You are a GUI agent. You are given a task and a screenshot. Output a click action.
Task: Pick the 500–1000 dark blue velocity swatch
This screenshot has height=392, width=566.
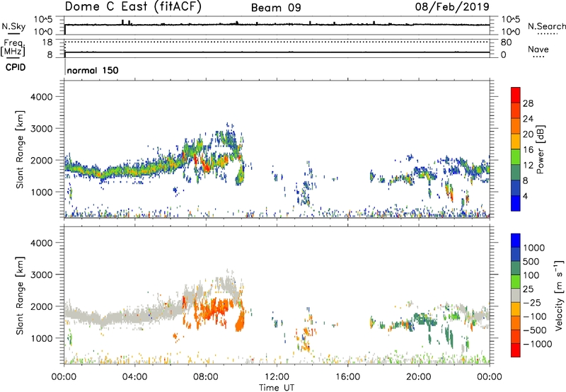coord(516,254)
